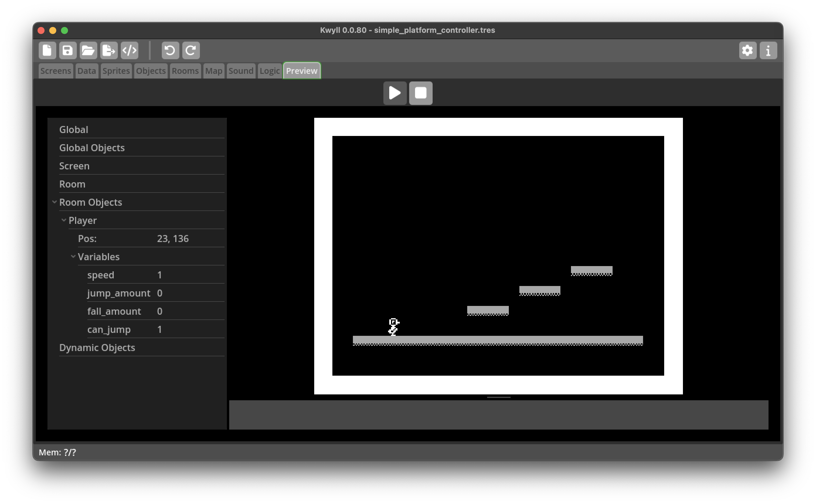The width and height of the screenshot is (816, 504).
Task: Click the info 'i' icon
Action: [768, 50]
